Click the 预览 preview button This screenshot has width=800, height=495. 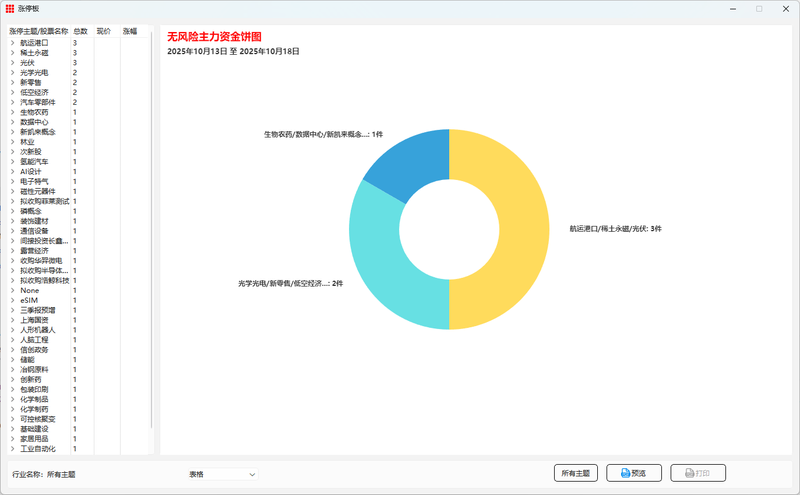tap(634, 473)
